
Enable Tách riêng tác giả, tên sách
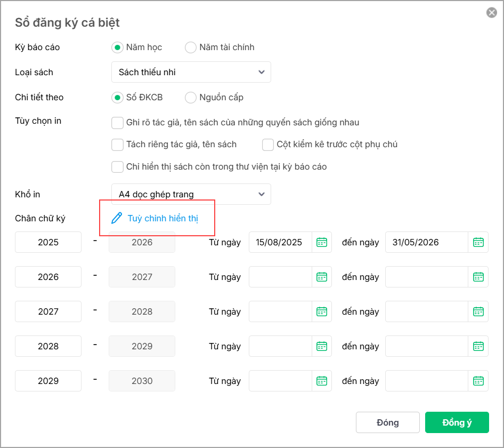coord(118,145)
